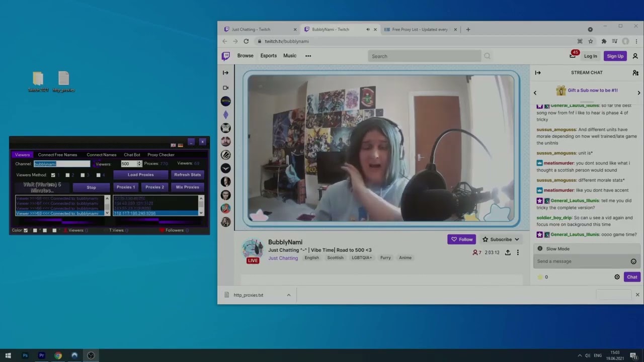Show the chat community users list

point(635,72)
